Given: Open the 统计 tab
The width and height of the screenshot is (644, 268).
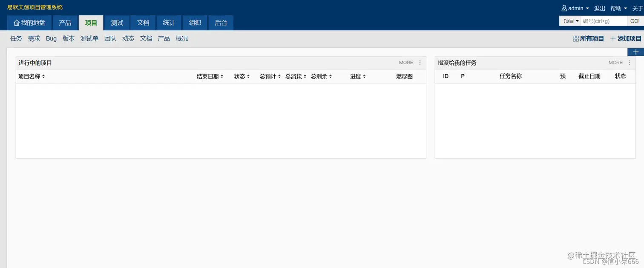Looking at the screenshot, I should point(169,23).
